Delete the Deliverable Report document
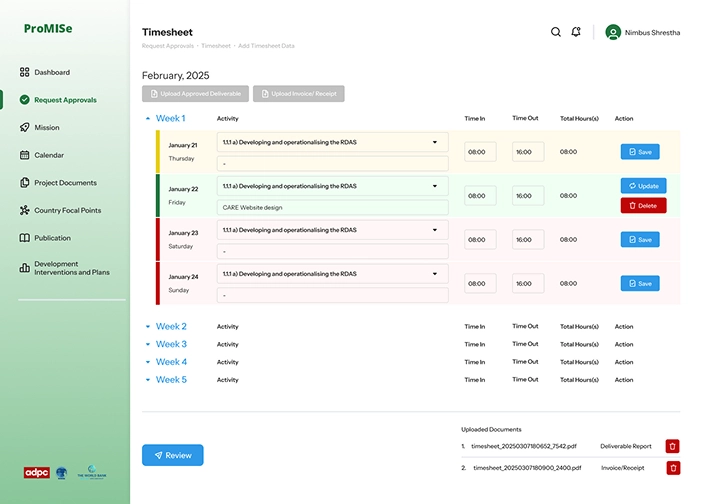Viewport: 710px width, 504px height. (673, 447)
